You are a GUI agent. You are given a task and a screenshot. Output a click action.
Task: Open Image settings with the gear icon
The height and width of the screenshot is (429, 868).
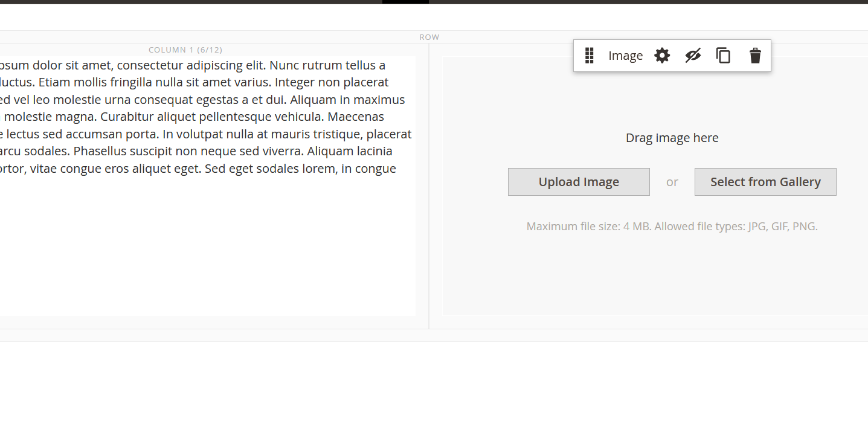pyautogui.click(x=662, y=56)
